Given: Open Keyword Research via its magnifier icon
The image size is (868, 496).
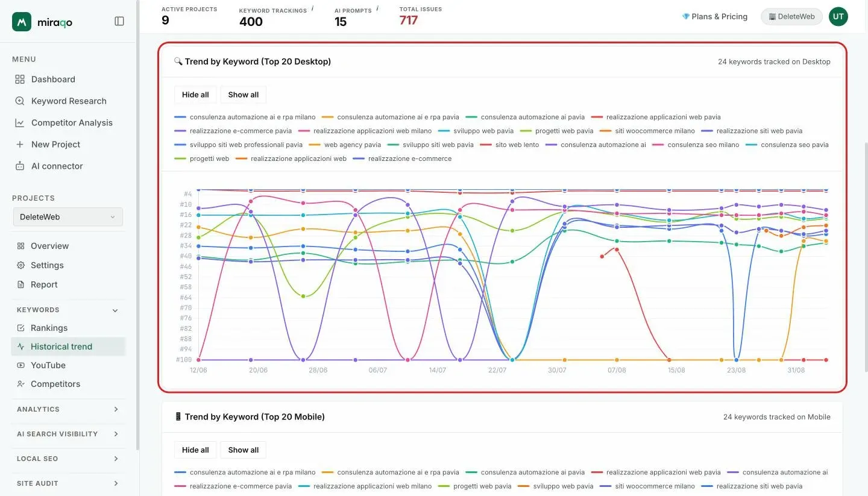Looking at the screenshot, I should (20, 101).
